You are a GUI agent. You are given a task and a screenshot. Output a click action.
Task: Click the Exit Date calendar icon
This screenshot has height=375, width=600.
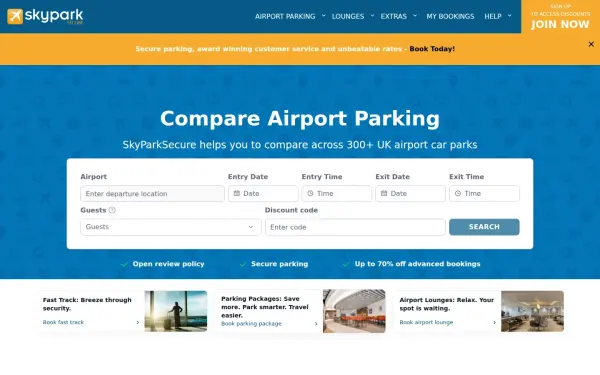coord(384,194)
